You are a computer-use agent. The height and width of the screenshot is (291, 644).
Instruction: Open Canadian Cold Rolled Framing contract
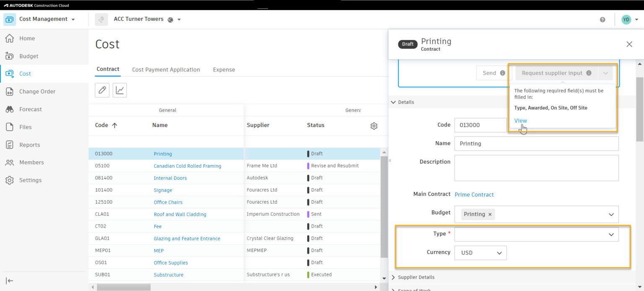click(x=187, y=166)
